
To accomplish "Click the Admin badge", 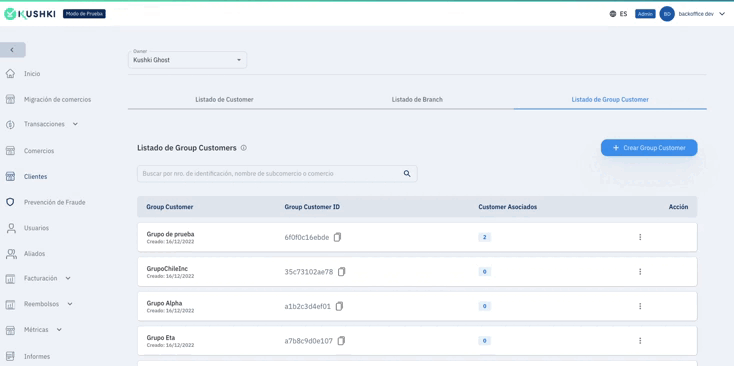I will click(645, 14).
